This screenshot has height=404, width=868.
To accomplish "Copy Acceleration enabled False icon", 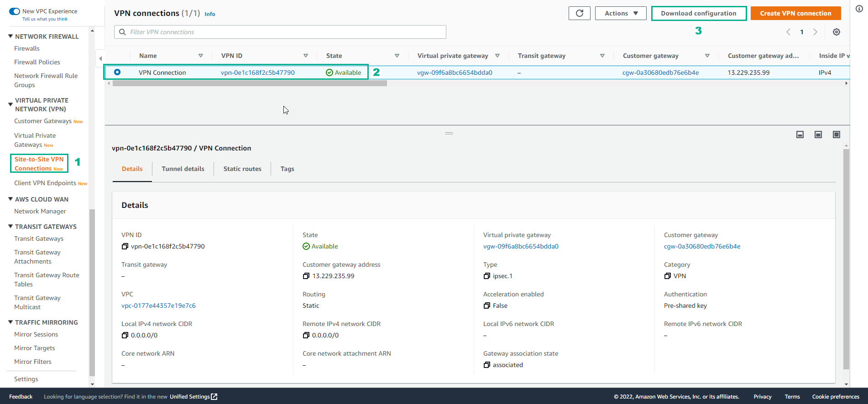I will 487,306.
